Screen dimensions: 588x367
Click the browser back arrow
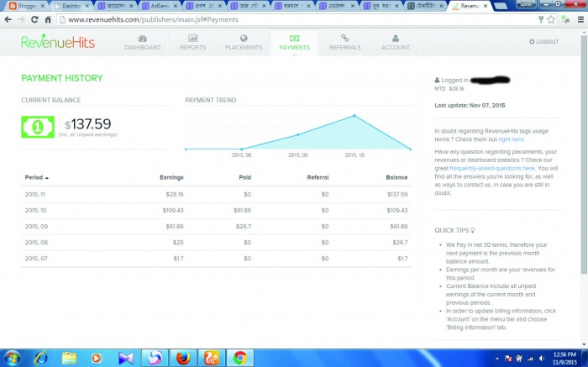point(8,19)
